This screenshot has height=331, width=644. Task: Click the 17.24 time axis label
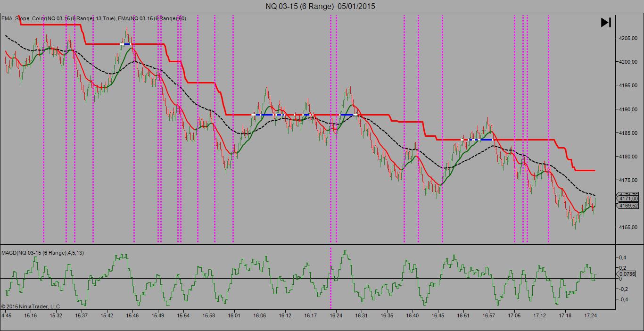590,315
